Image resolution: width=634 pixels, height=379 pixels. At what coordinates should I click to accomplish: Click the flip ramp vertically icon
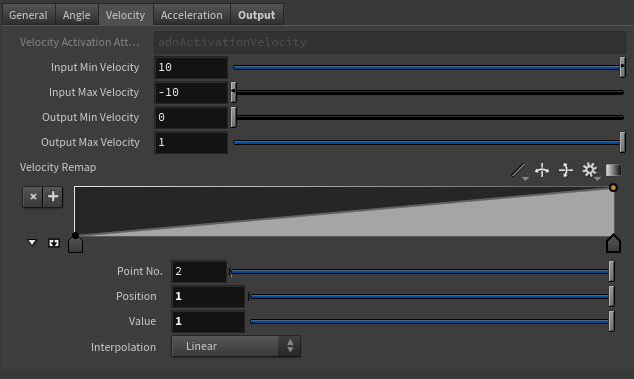[566, 170]
